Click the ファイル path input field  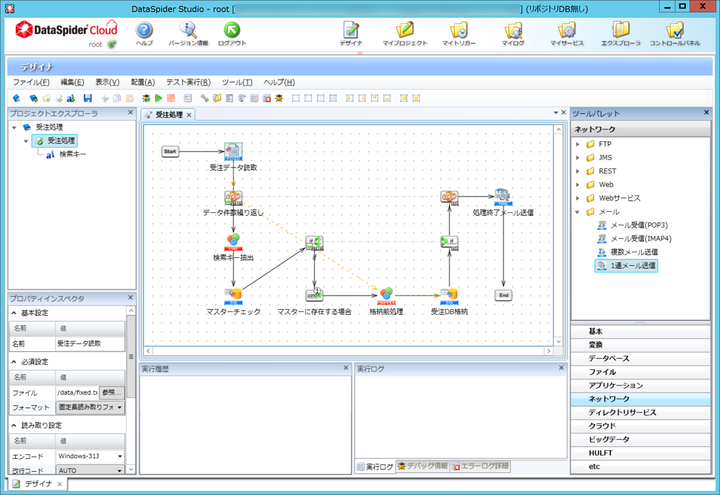76,392
